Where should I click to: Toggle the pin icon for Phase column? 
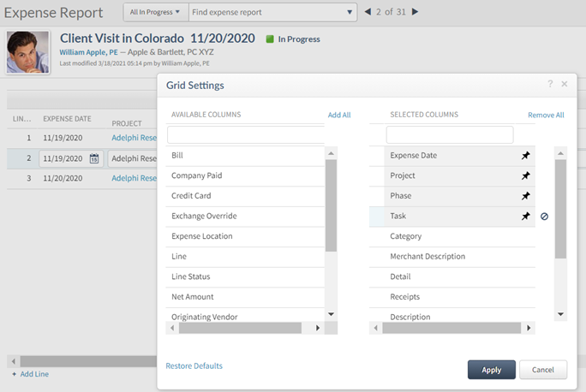click(526, 196)
